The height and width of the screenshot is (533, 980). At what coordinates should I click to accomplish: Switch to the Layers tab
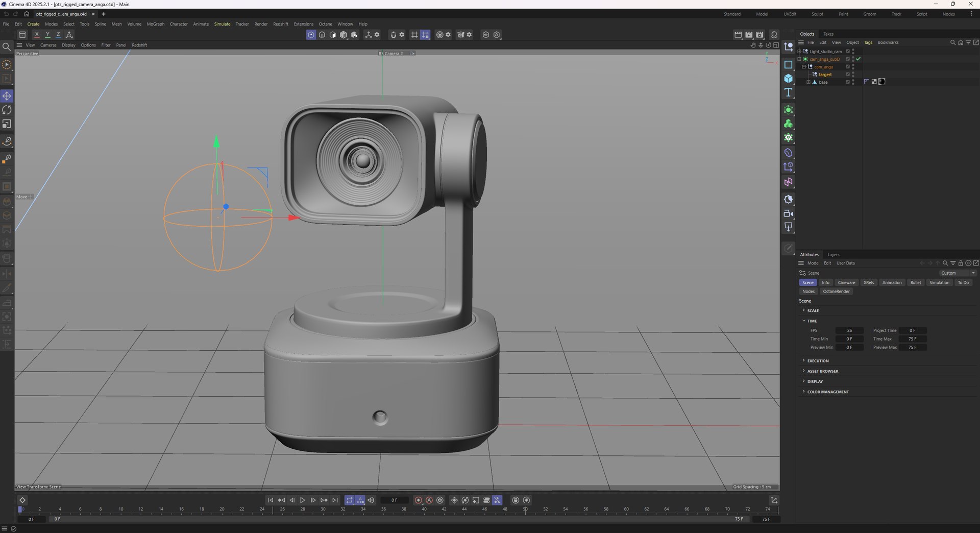click(x=834, y=255)
